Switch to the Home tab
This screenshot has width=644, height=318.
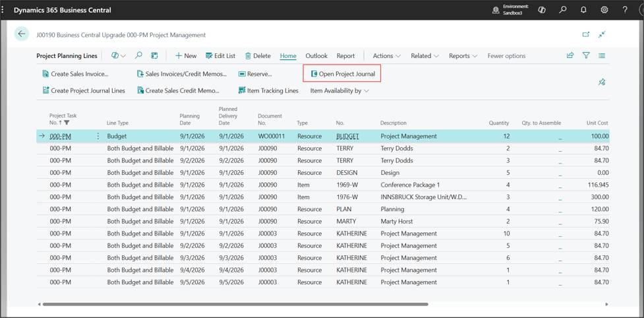point(288,56)
